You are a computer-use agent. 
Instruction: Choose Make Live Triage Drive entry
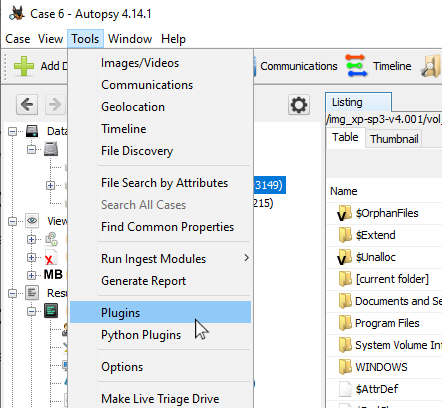(x=160, y=399)
